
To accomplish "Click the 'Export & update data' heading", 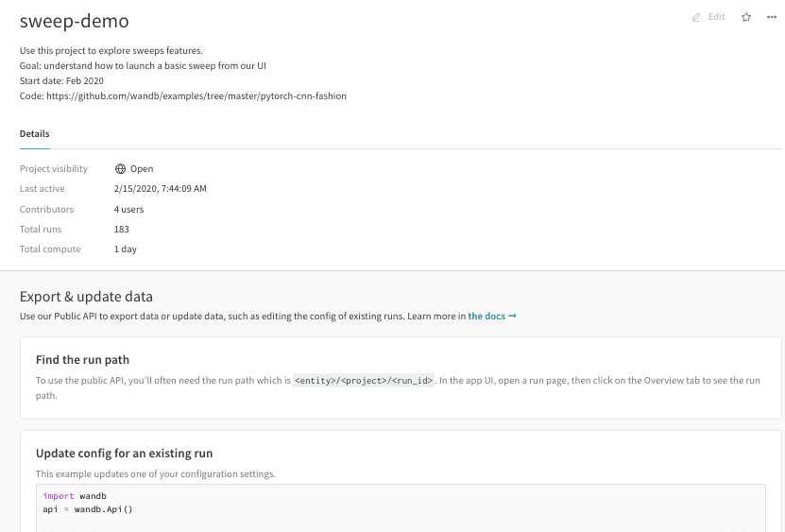I will 86,297.
